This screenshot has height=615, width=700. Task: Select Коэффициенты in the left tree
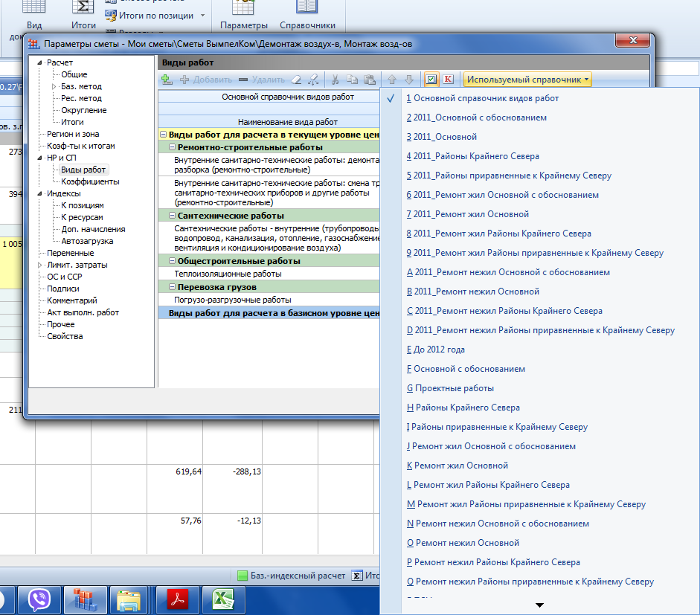pyautogui.click(x=90, y=181)
